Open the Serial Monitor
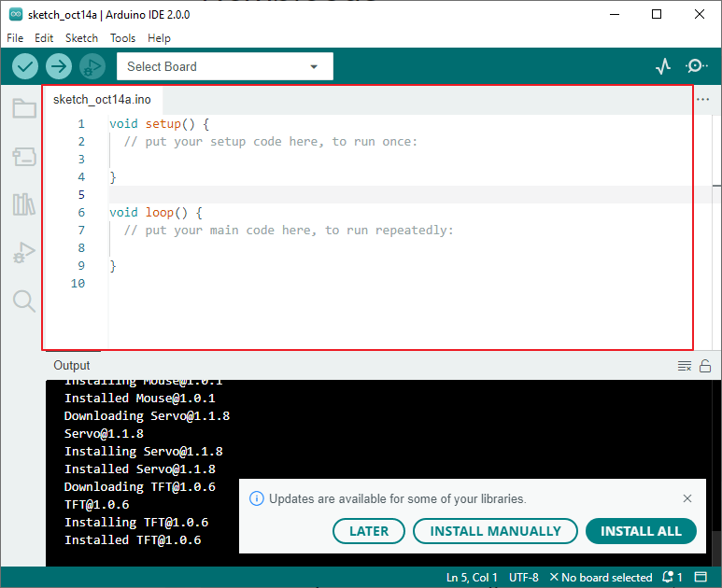 (696, 66)
